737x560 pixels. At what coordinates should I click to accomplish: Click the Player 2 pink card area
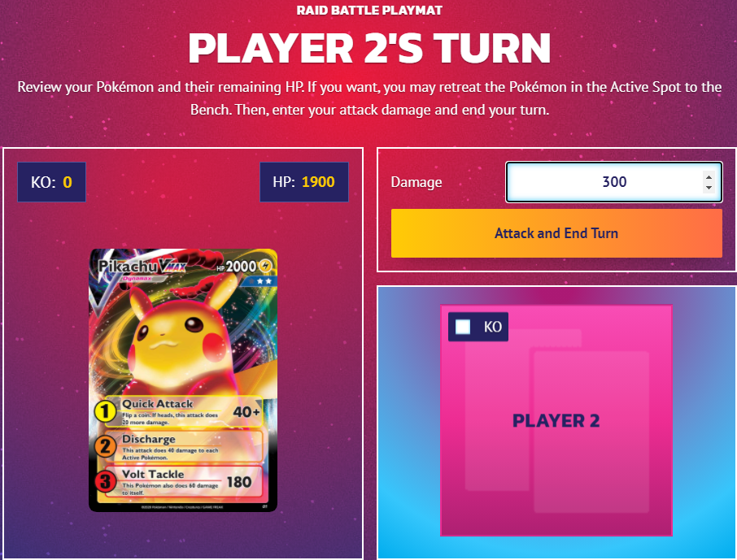click(556, 420)
